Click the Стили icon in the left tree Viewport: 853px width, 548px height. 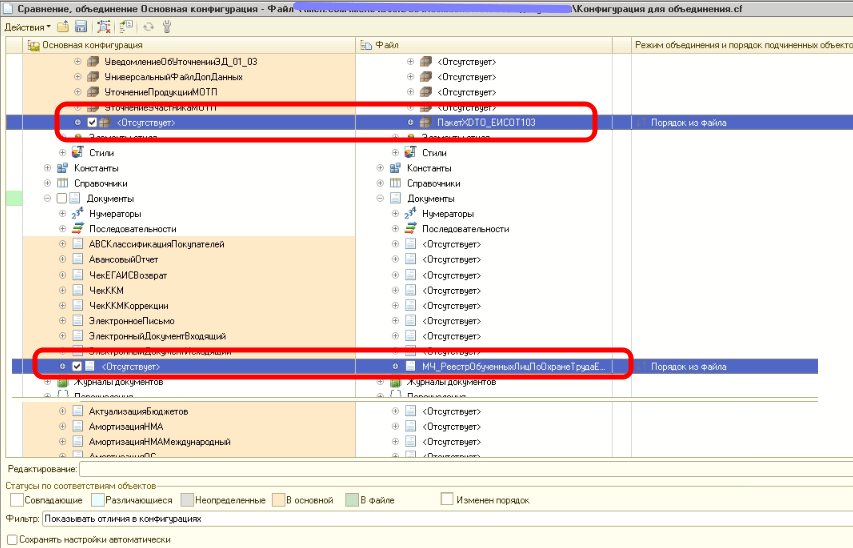pos(78,152)
